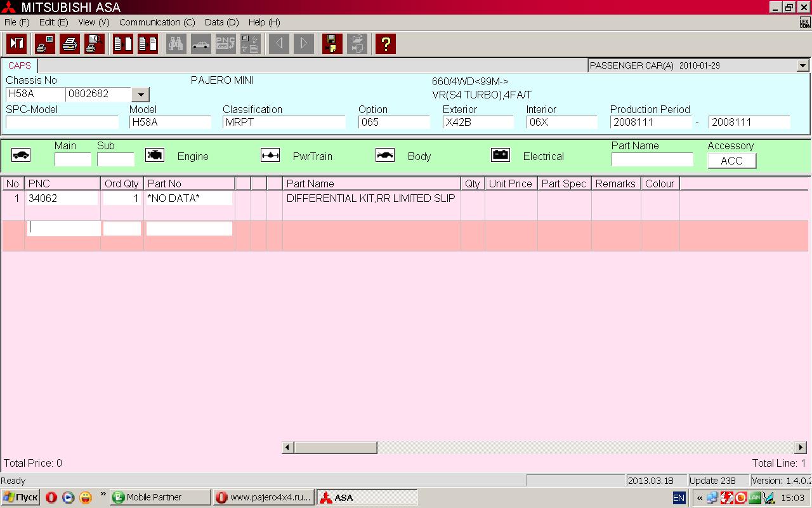The width and height of the screenshot is (812, 508).
Task: Open the Mobile Partner taskbar item
Action: click(x=160, y=497)
